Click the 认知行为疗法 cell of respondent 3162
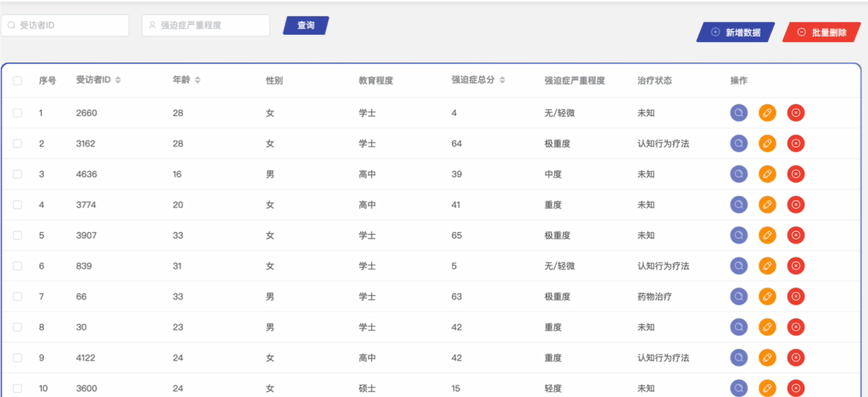The width and height of the screenshot is (868, 397). 663,143
